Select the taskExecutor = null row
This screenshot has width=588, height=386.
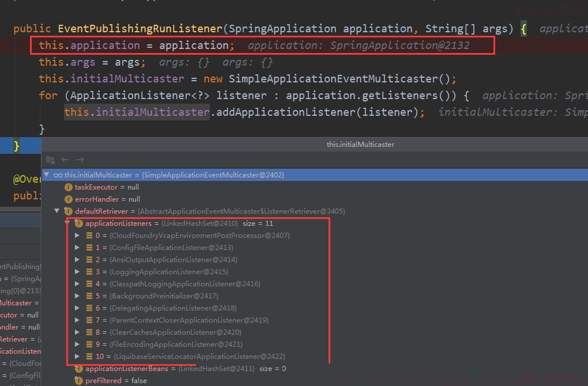(x=315, y=187)
